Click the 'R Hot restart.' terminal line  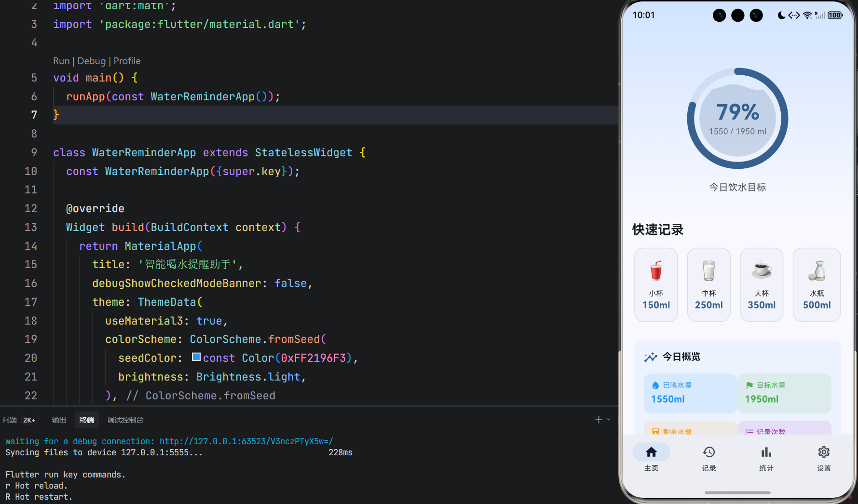coord(39,497)
